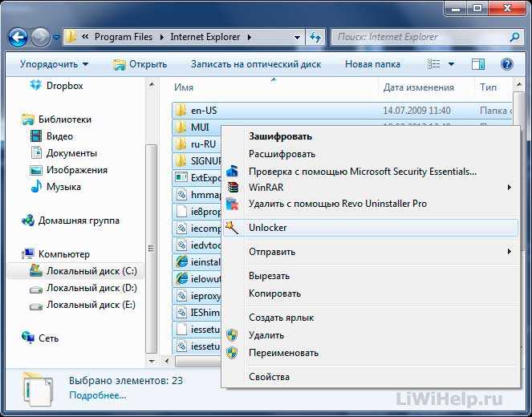The image size is (532, 417).
Task: Sort by Дата изменения column header
Action: 418,87
